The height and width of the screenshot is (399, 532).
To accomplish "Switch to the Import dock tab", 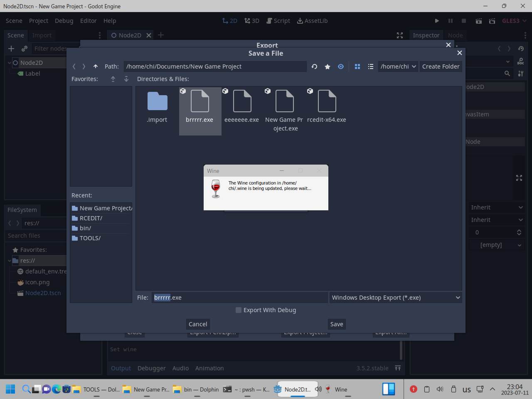I will 42,35.
